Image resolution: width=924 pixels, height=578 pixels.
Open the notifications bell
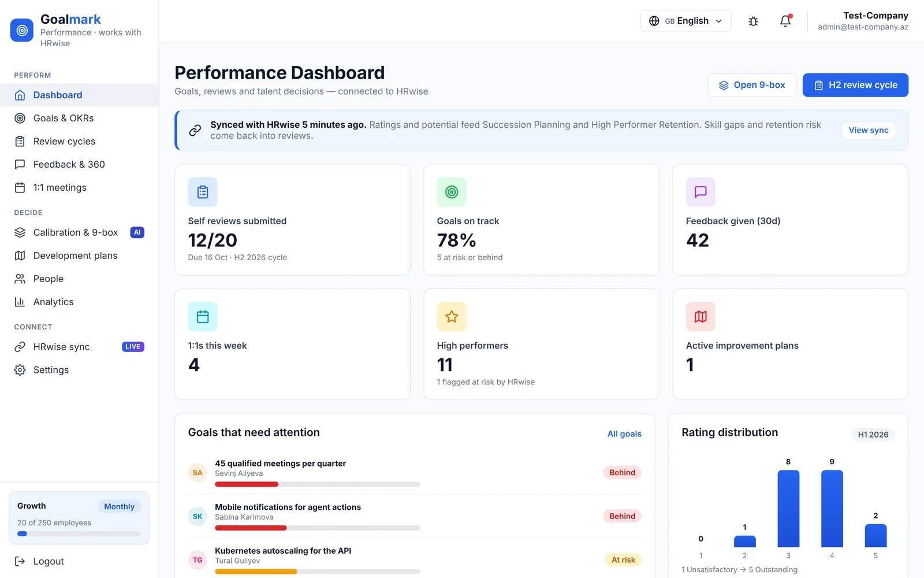pos(785,21)
